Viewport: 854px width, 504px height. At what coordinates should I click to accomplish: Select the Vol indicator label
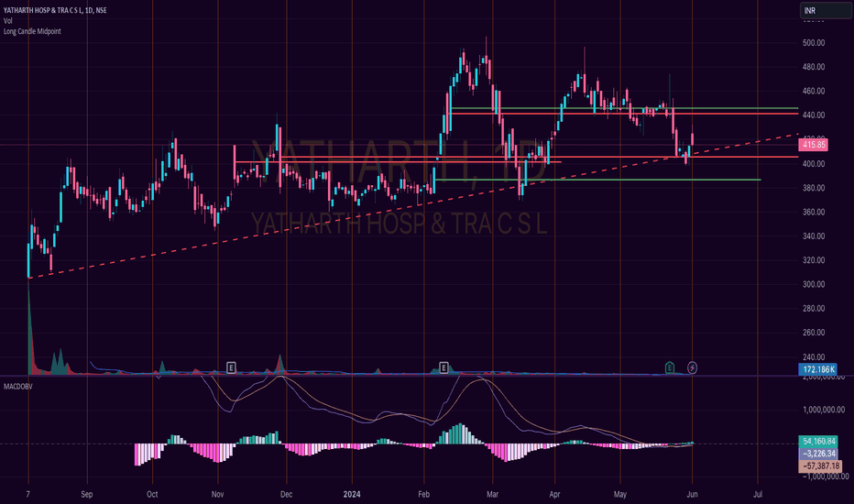pos(7,21)
